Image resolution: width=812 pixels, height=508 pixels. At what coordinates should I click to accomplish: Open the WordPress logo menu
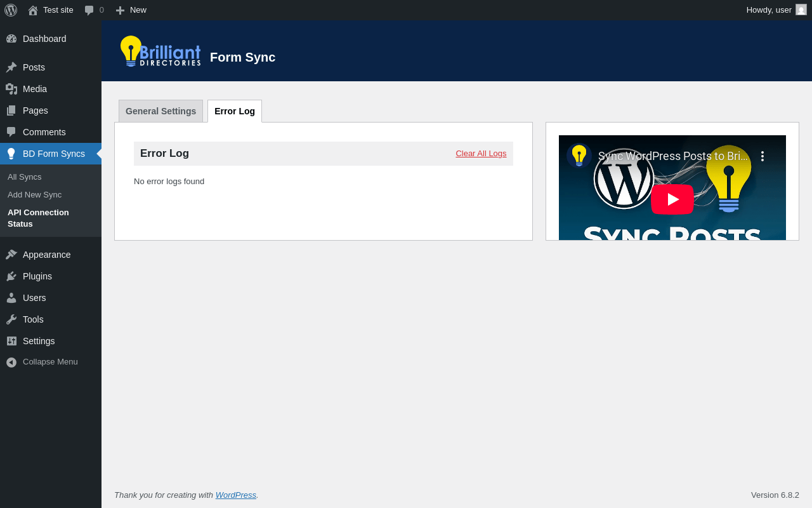11,10
